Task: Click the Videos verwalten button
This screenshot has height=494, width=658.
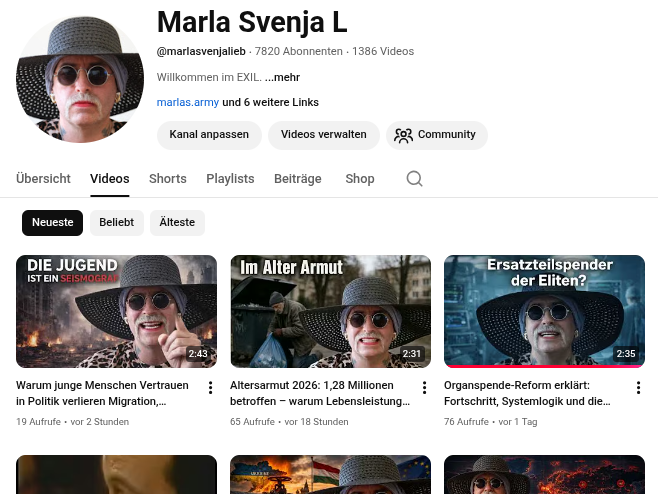Action: point(324,135)
